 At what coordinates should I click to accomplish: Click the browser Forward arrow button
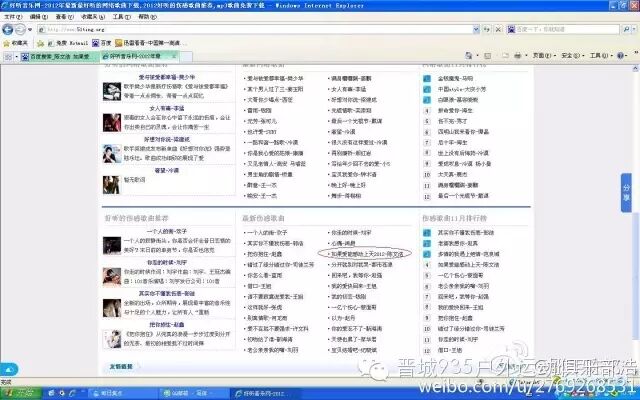point(20,29)
